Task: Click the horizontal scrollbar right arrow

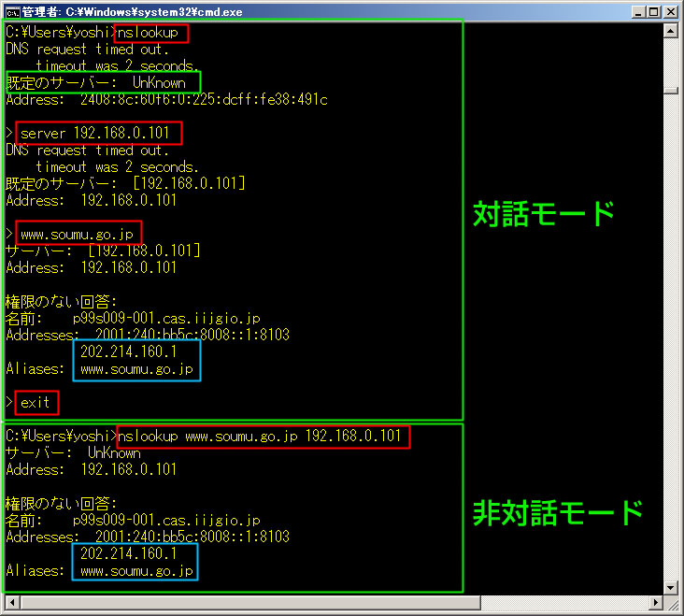Action: 655,603
